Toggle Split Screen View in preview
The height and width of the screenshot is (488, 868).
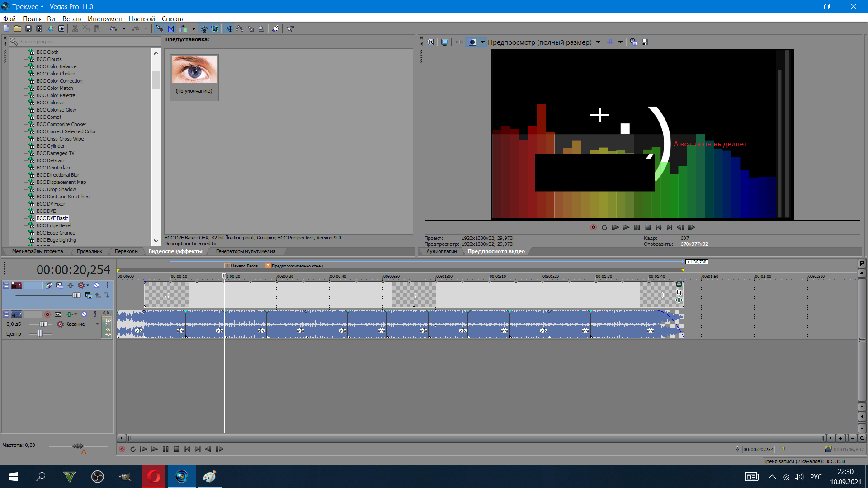pos(472,42)
